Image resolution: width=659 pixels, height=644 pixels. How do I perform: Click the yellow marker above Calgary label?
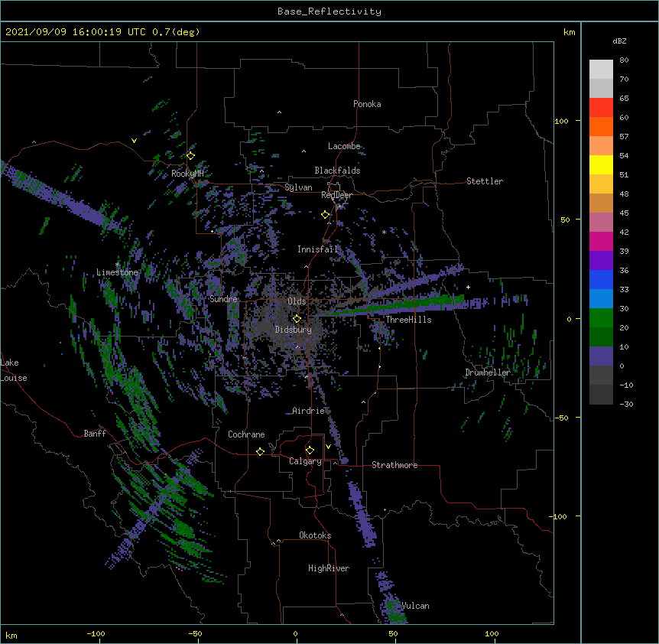[x=310, y=450]
